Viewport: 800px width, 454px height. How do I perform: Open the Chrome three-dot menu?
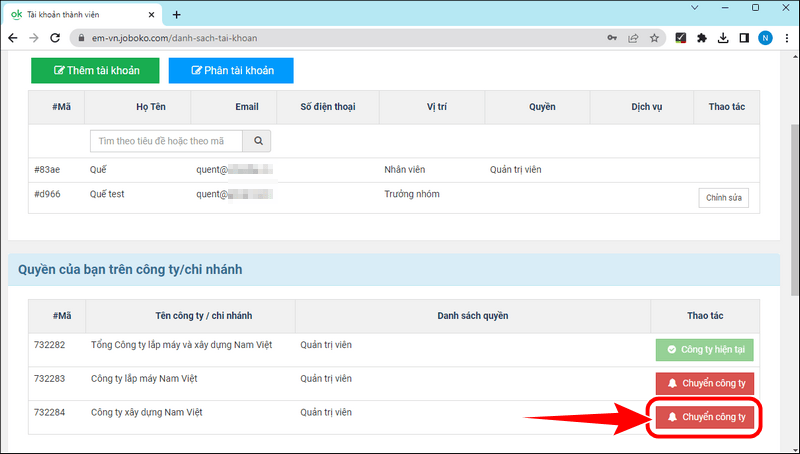pos(786,38)
